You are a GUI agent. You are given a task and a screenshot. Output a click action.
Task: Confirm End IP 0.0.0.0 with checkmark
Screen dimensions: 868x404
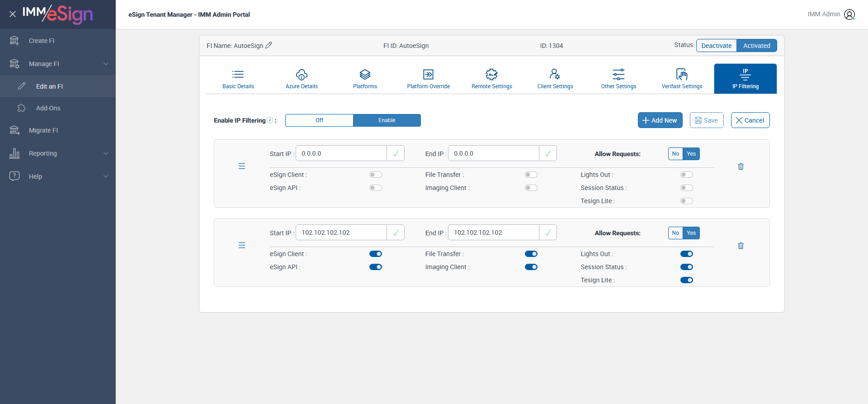548,153
